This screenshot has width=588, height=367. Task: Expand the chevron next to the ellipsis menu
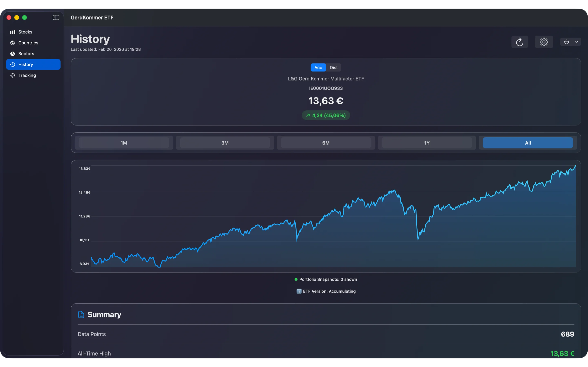[x=577, y=42]
